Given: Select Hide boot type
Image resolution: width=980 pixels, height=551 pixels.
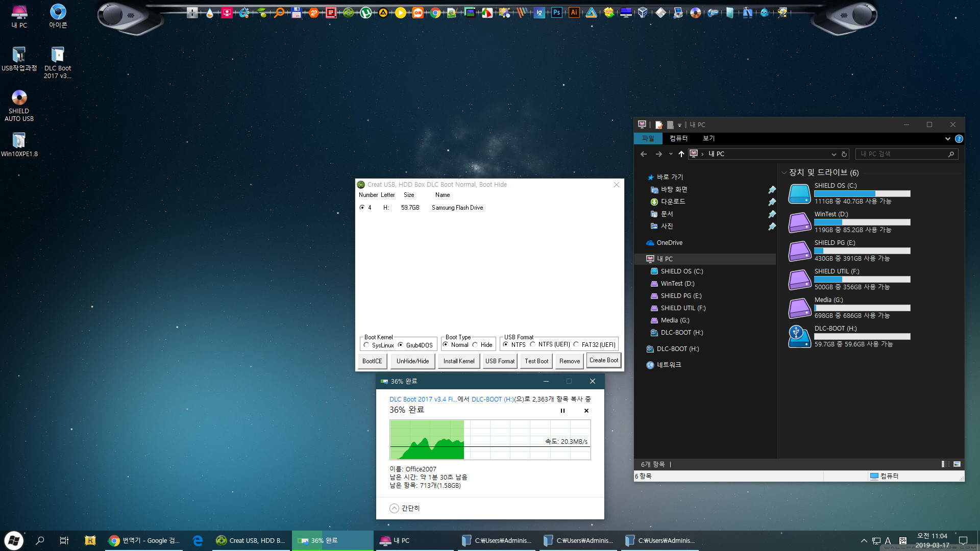Looking at the screenshot, I should [475, 345].
